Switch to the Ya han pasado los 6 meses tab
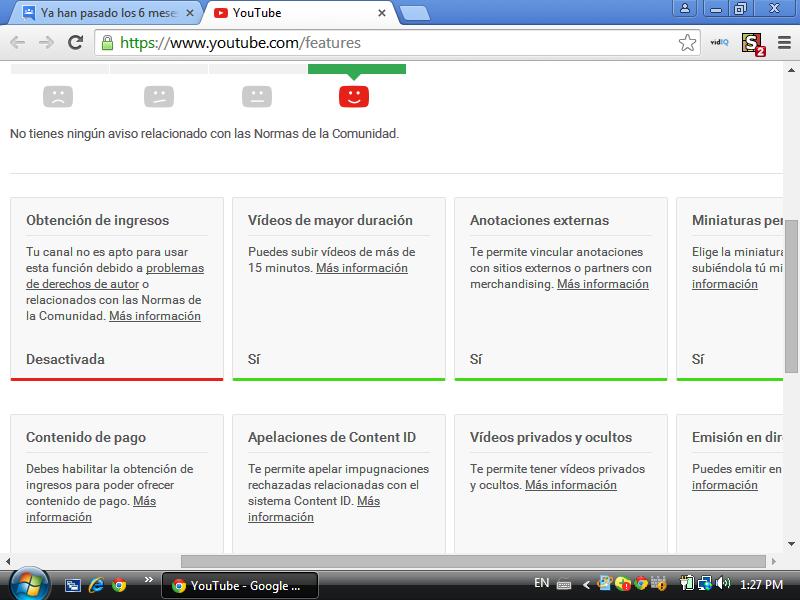800x600 pixels. click(107, 13)
